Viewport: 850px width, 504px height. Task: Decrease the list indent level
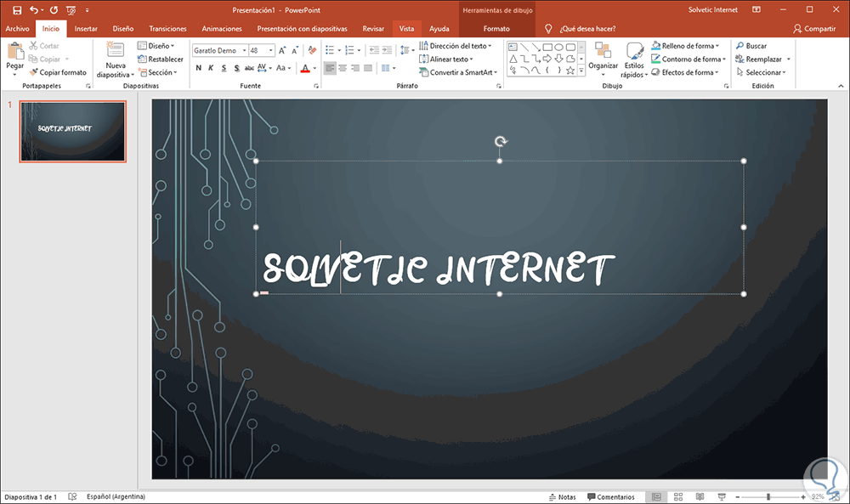374,50
